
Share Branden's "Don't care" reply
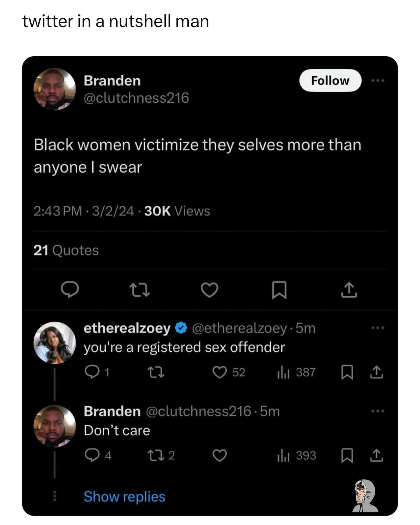point(376,456)
